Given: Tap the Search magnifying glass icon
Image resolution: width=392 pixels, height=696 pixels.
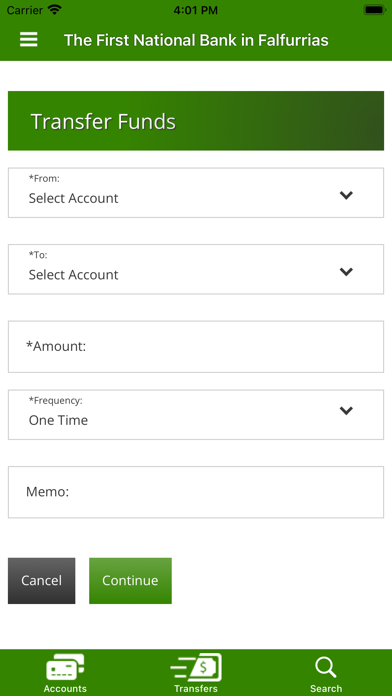Looking at the screenshot, I should pos(326,667).
